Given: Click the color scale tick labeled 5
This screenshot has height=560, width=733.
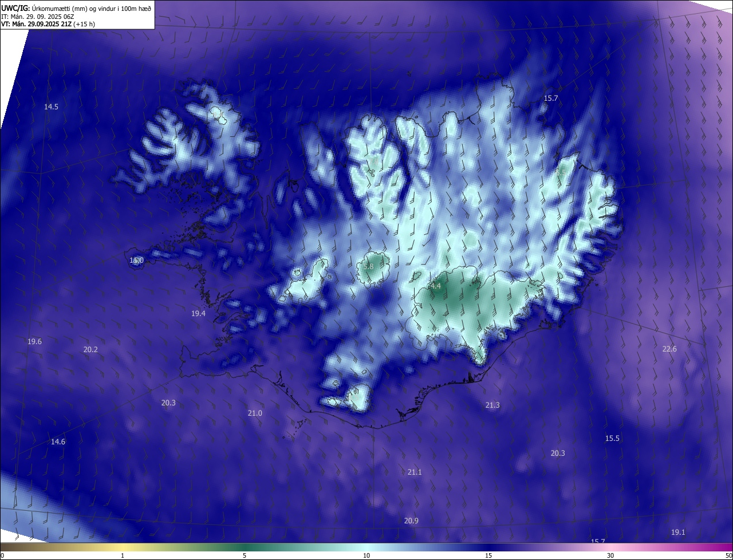Looking at the screenshot, I should (245, 556).
